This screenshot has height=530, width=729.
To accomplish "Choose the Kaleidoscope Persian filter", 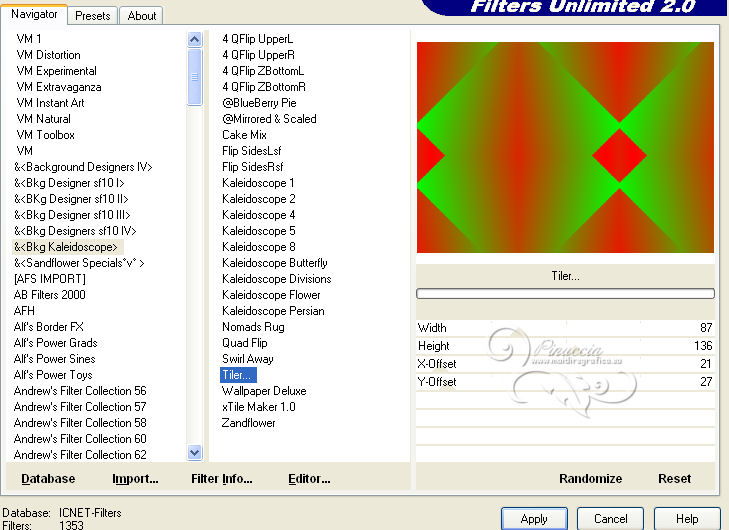I will click(x=273, y=311).
